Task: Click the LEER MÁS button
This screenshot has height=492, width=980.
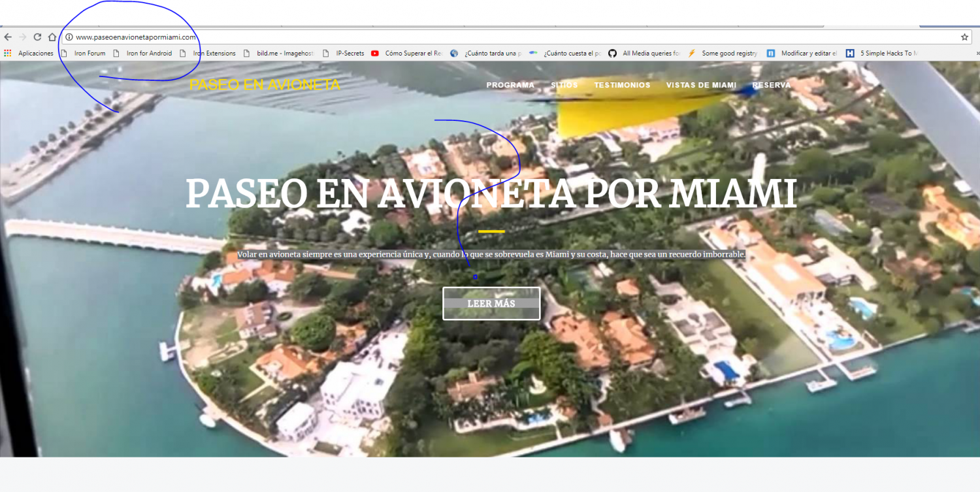Action: [491, 303]
